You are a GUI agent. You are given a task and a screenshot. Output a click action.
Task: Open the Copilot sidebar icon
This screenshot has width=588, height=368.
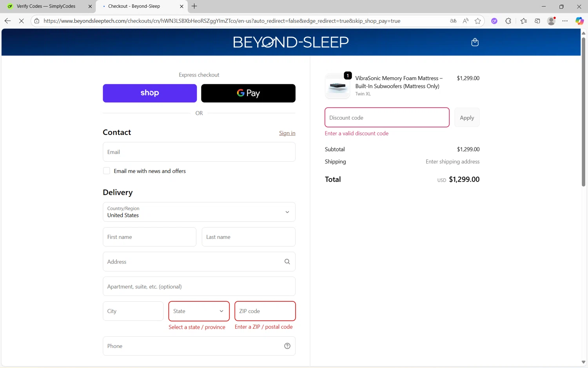(579, 21)
